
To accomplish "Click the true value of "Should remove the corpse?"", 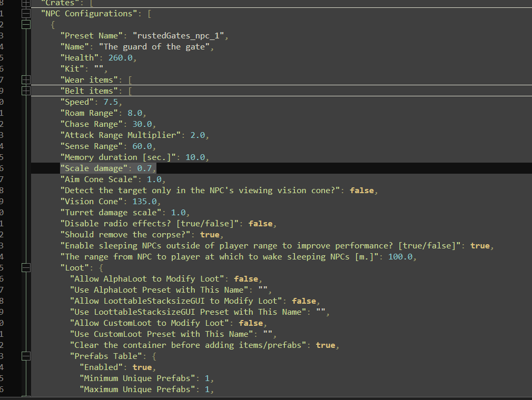I will [x=210, y=235].
